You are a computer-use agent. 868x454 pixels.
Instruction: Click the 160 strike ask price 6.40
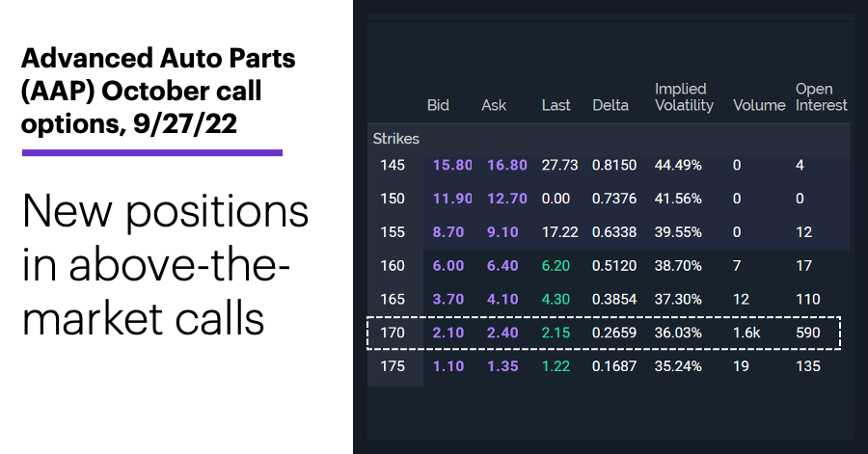click(502, 266)
